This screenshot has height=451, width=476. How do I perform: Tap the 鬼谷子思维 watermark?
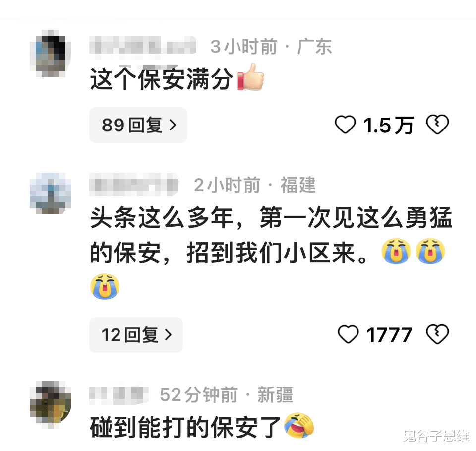(436, 436)
